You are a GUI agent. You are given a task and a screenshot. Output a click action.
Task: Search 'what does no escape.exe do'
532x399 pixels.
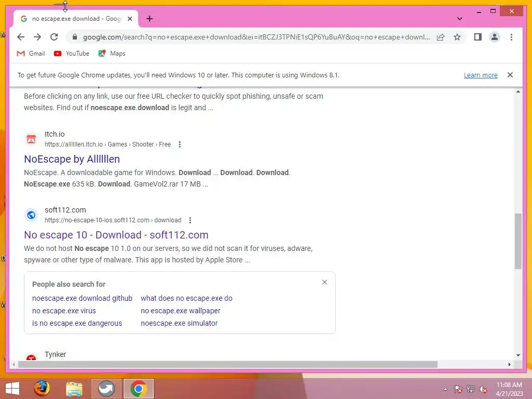pos(187,298)
